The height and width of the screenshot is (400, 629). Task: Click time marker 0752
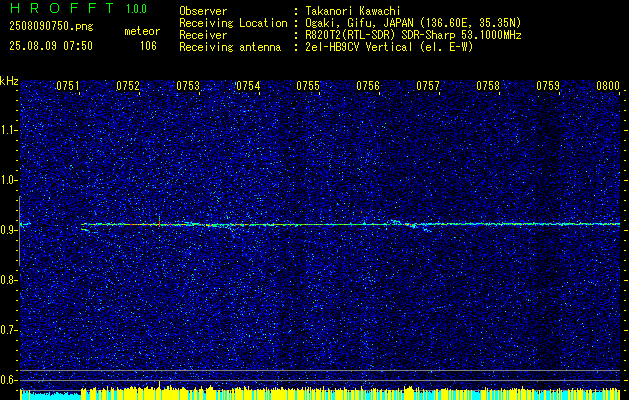pyautogui.click(x=128, y=86)
